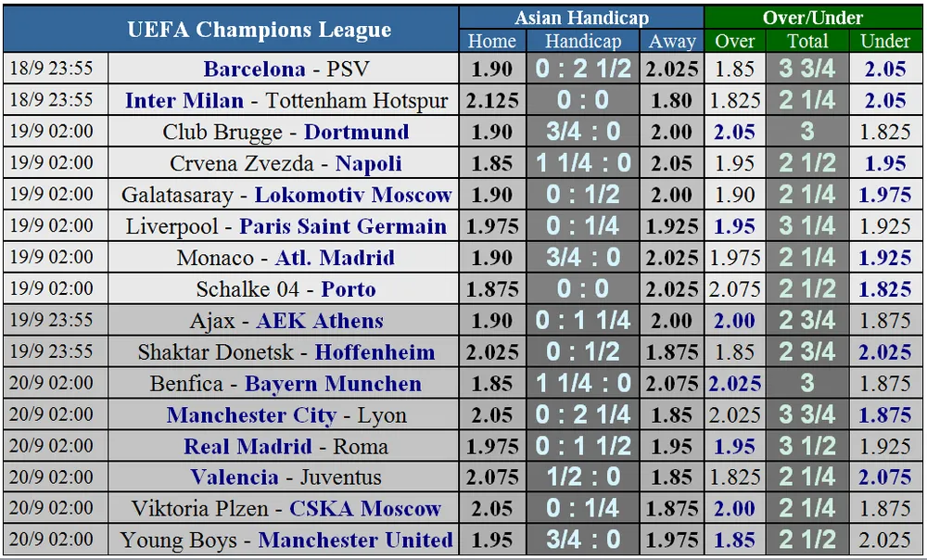Click the Barcelona team name
This screenshot has height=560, width=927.
click(254, 69)
